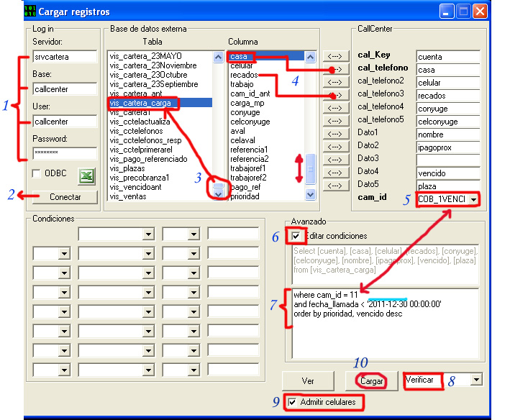This screenshot has height=420, width=510.
Task: Open the first row wide Condiciones dropdown
Action: click(148, 234)
